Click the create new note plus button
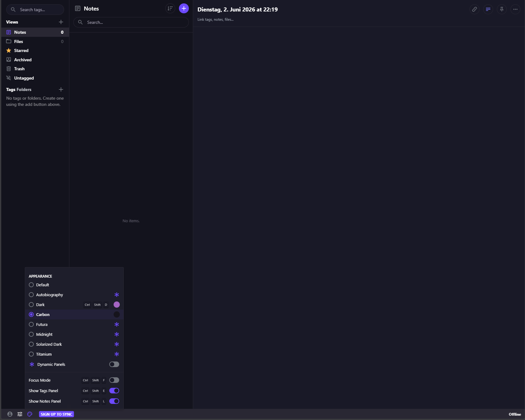Screen dimensions: 525x420 pos(184,8)
